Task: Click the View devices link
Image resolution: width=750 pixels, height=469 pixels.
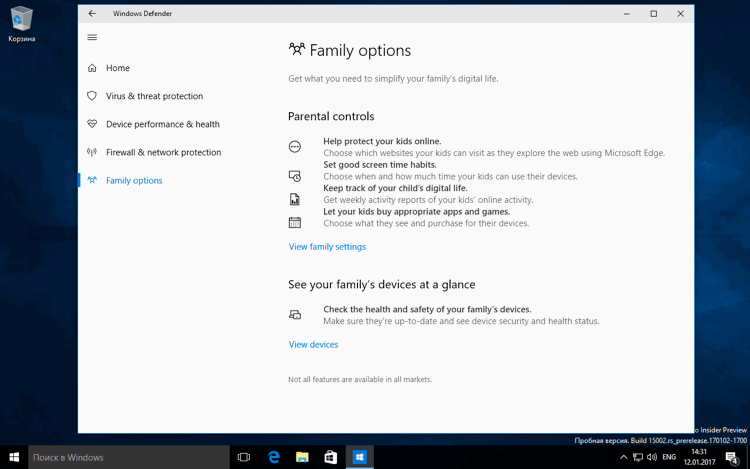Action: (313, 345)
